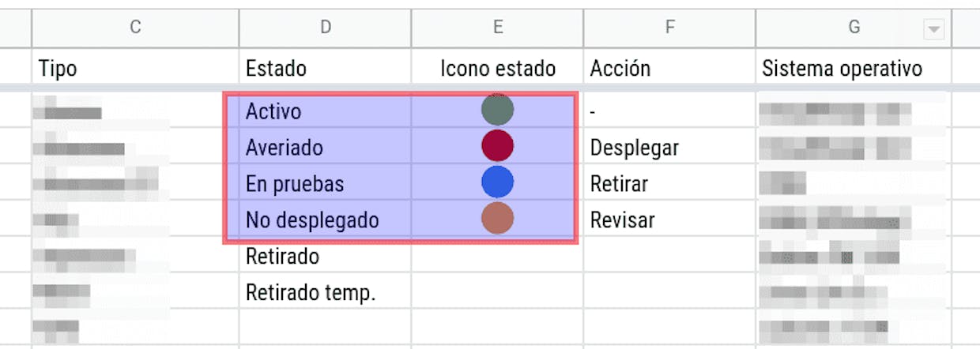Click the Estado header cell
Screen dimensions: 980x349
click(325, 68)
